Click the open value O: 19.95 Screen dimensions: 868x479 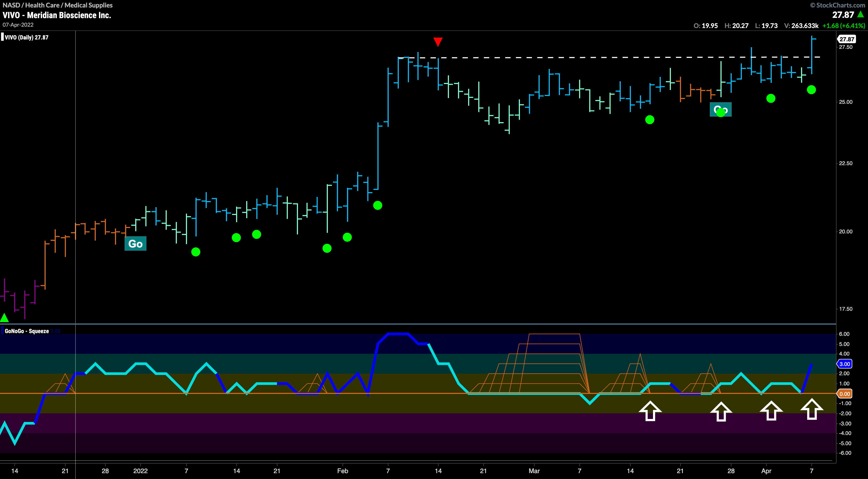(x=706, y=26)
